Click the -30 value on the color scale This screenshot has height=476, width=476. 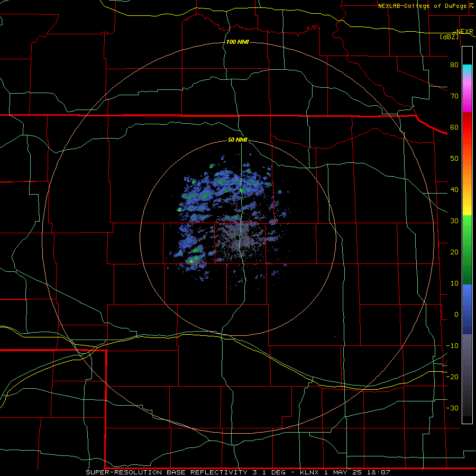[452, 408]
